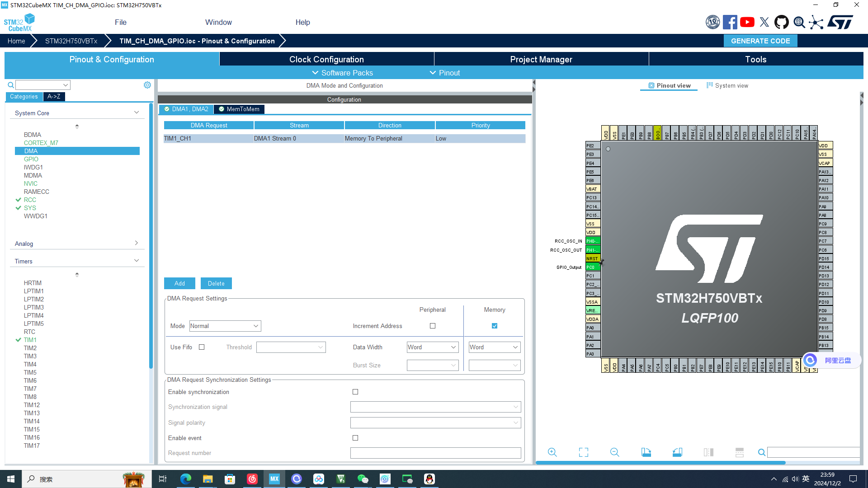Select TIM1 in Timers list

point(30,340)
